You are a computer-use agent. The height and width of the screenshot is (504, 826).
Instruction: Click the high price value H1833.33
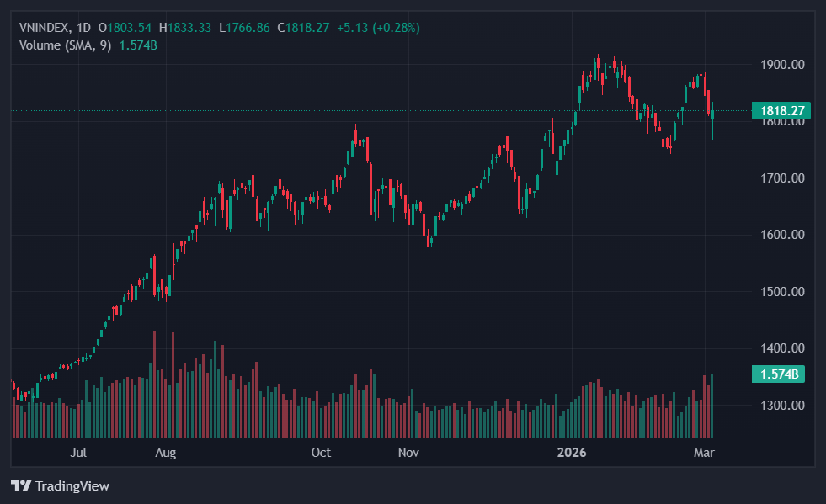185,28
